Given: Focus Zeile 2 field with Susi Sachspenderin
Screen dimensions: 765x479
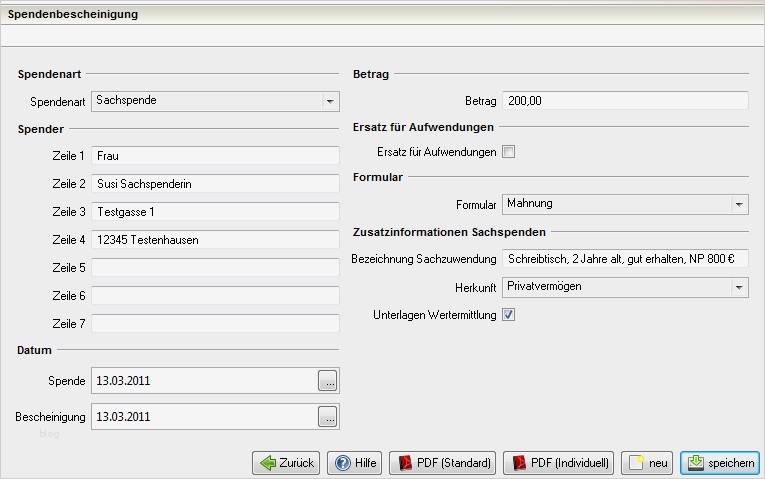Looking at the screenshot, I should pos(215,183).
